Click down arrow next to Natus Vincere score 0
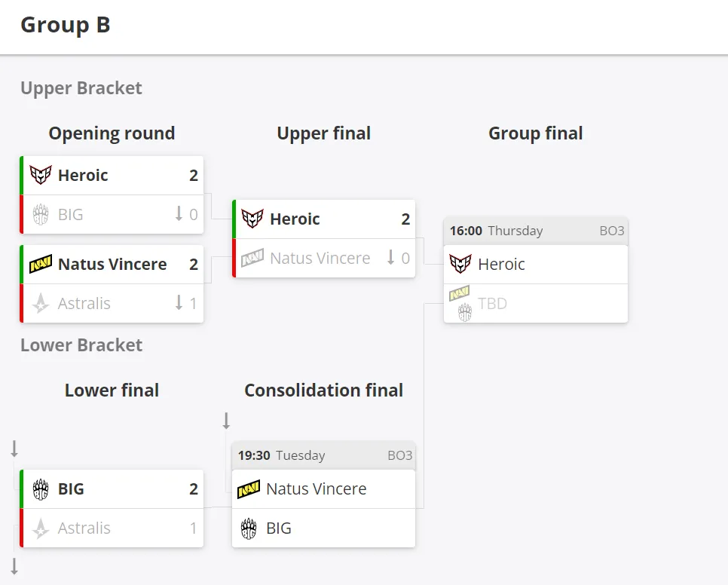 [391, 257]
